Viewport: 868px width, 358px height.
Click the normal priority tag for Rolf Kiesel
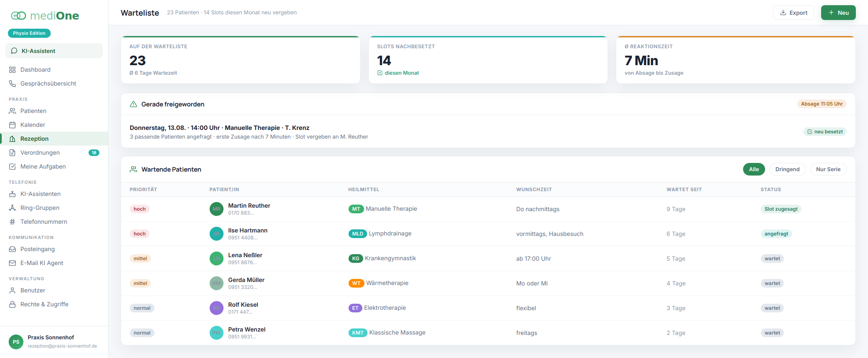142,308
